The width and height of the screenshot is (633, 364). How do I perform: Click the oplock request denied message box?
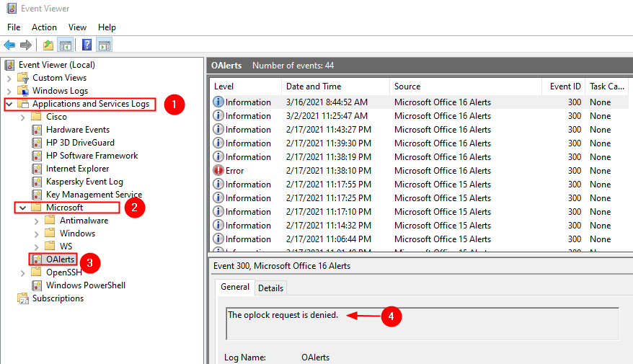[x=422, y=324]
